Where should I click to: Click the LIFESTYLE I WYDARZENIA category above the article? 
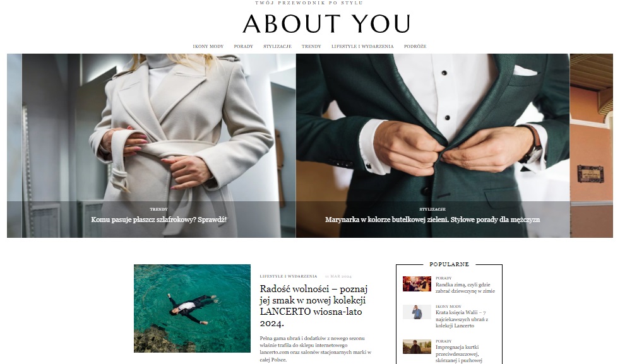289,276
